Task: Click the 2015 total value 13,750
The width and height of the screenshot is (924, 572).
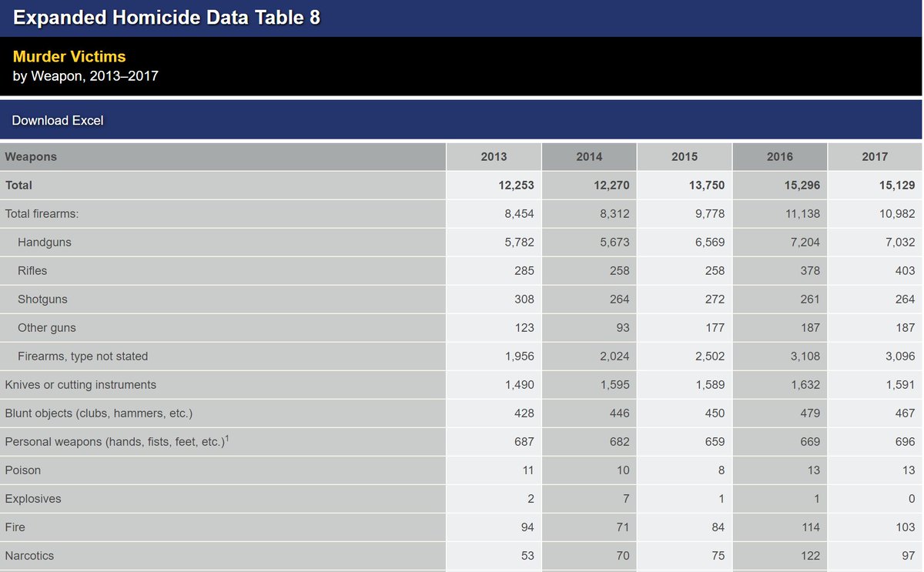Action: (x=707, y=185)
